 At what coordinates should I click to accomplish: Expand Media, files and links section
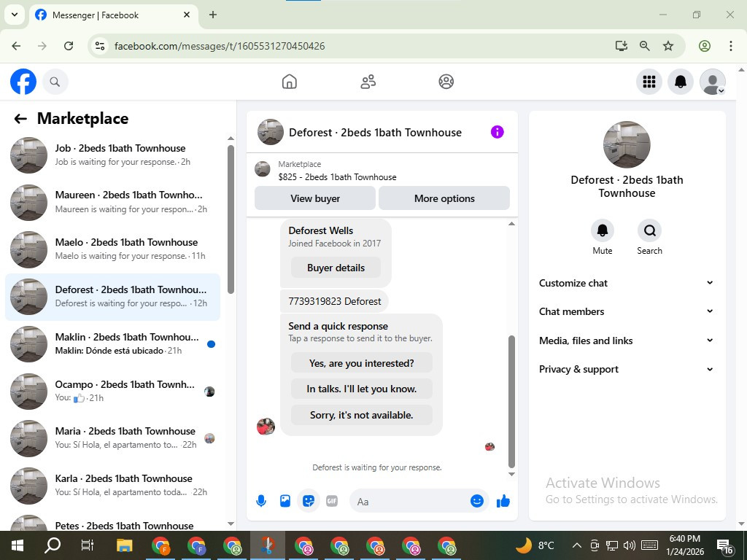(627, 341)
